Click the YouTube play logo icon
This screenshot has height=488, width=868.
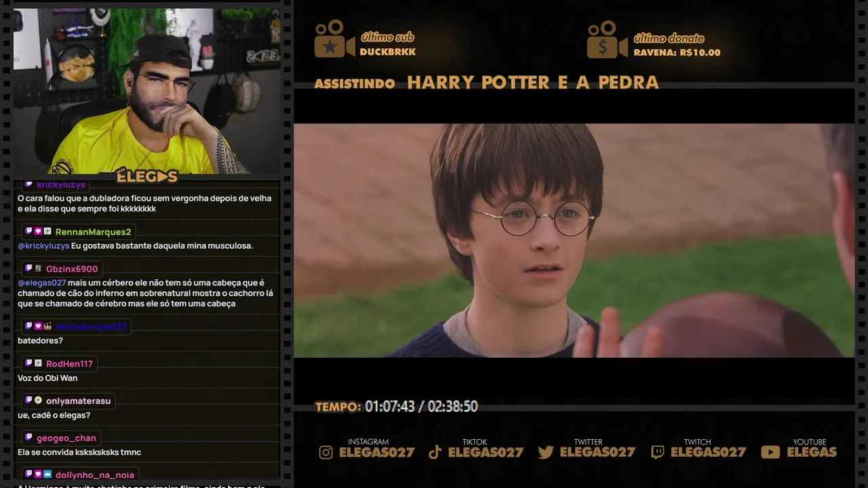pos(770,452)
